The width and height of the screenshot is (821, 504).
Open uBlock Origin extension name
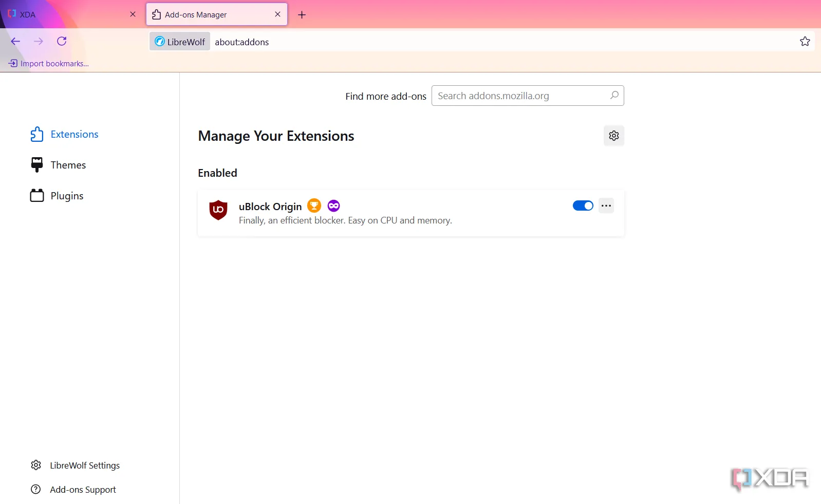tap(270, 207)
